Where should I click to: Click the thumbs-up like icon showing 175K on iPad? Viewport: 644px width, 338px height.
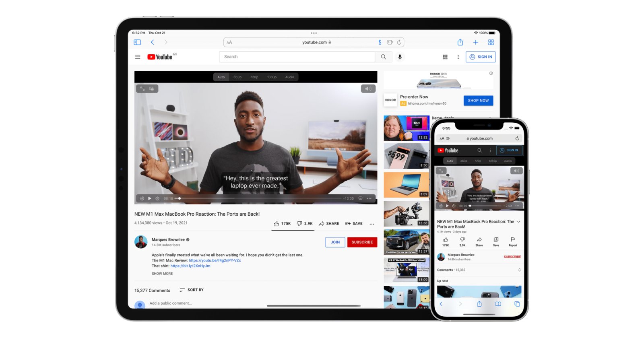(x=277, y=223)
